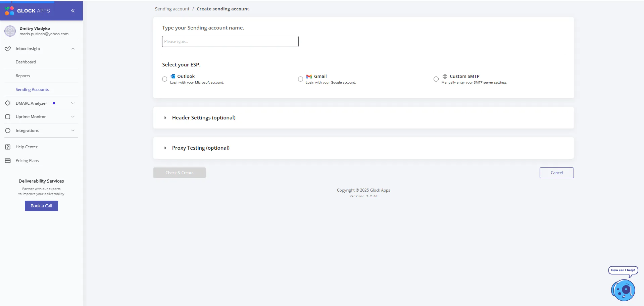Viewport: 644px width, 306px height.
Task: Select the Outlook ESP radio button
Action: coord(164,79)
